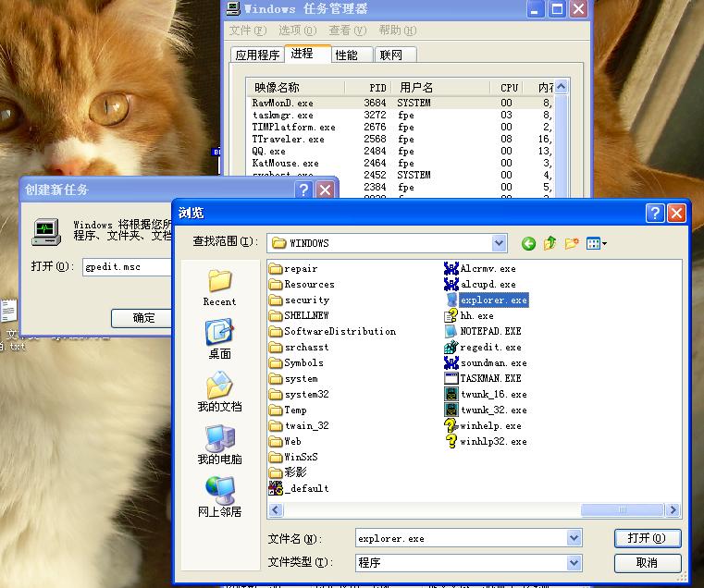Select the SHELLNEW folder

pos(299,315)
